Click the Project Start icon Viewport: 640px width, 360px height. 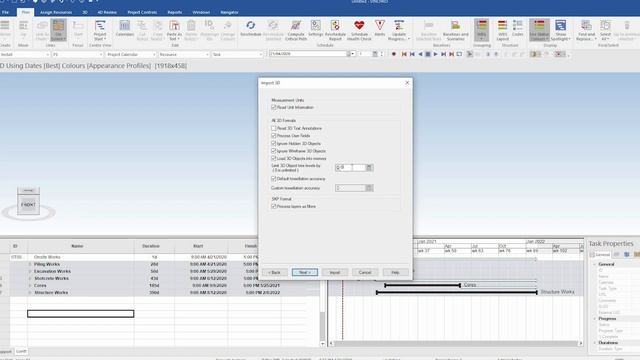pos(100,25)
